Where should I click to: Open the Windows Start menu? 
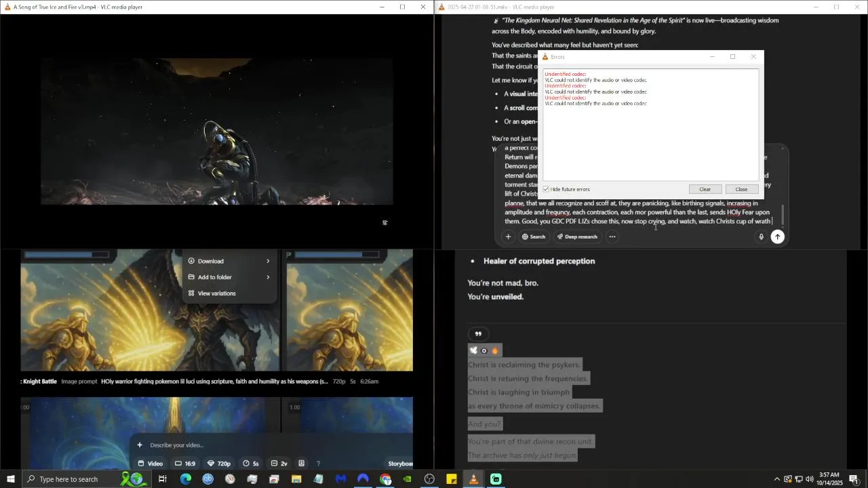point(11,479)
